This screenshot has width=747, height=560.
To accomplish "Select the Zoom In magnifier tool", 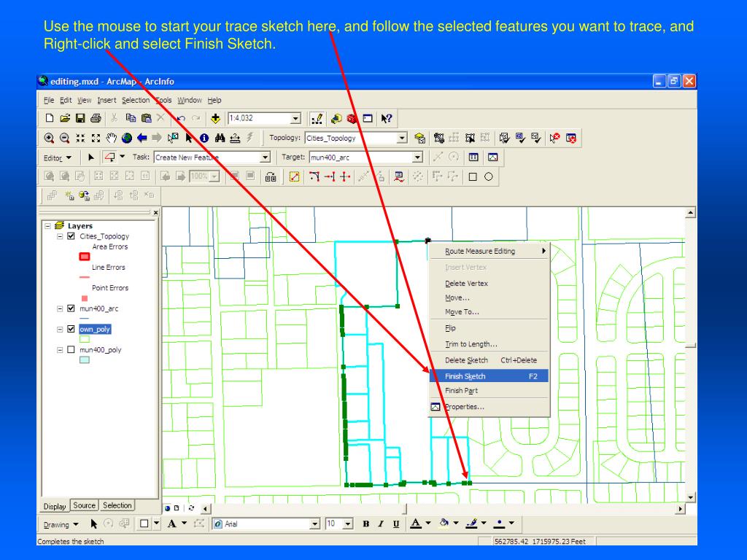I will pos(49,138).
